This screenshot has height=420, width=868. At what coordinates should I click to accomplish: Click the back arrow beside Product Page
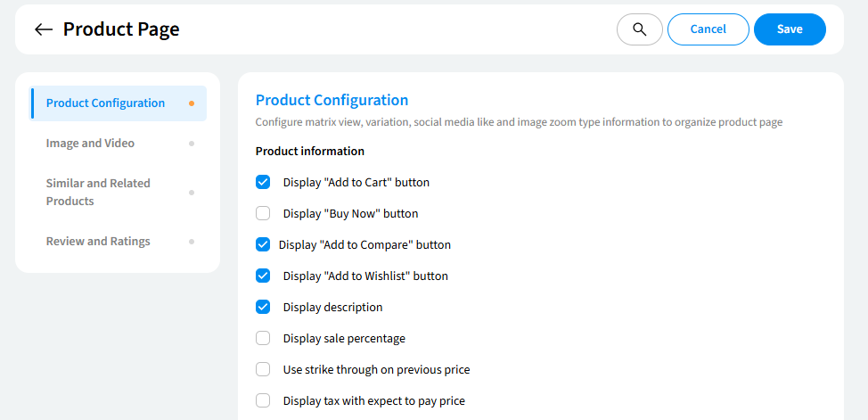[44, 29]
